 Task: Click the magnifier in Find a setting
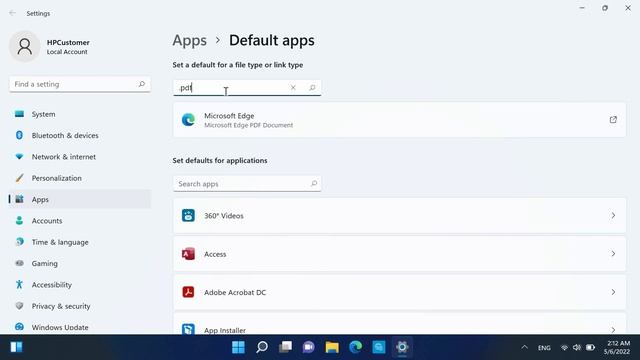pos(142,84)
